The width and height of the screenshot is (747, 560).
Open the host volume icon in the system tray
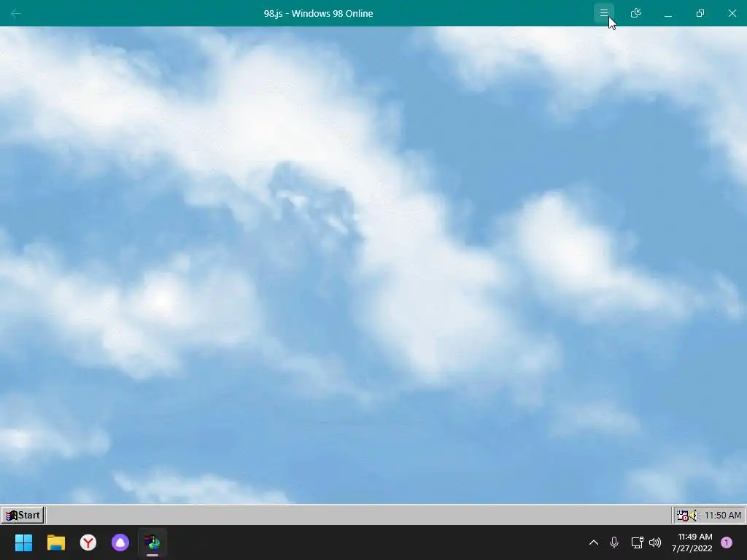pyautogui.click(x=655, y=542)
